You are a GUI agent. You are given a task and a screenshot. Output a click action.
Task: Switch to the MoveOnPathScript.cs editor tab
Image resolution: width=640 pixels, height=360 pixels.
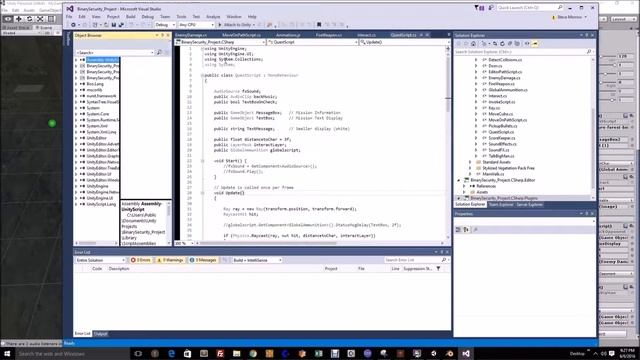click(x=242, y=35)
